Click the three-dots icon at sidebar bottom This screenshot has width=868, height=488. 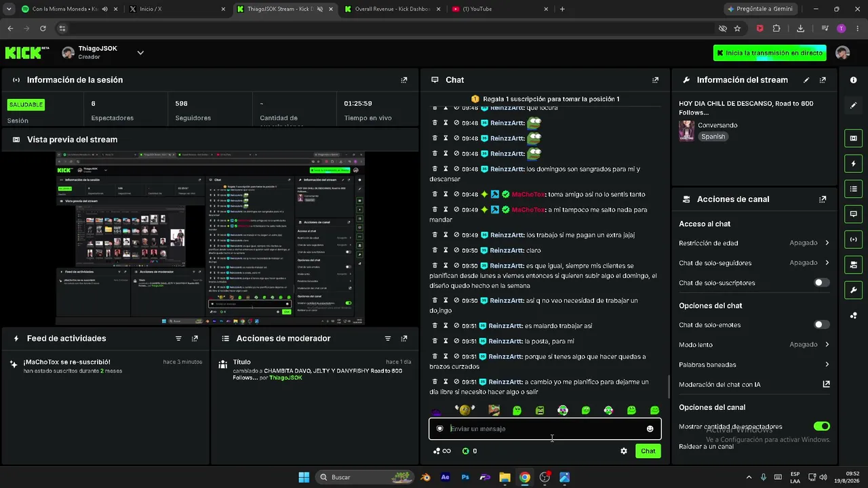tap(853, 315)
